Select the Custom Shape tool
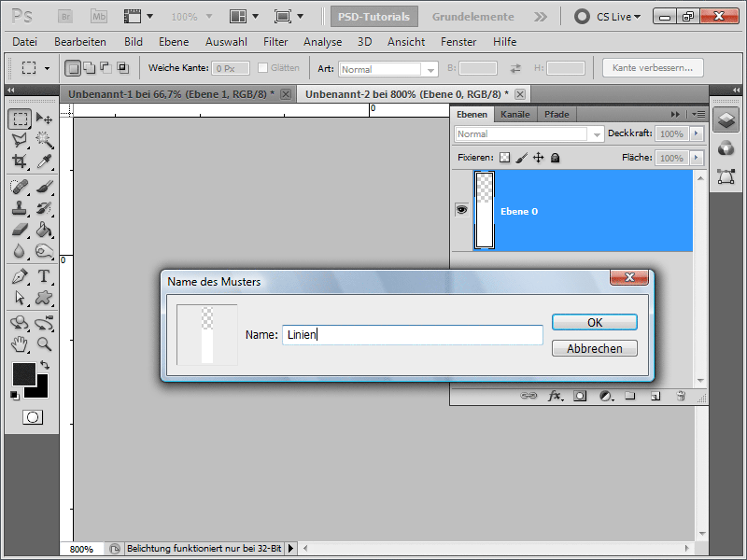747x560 pixels. click(x=44, y=298)
